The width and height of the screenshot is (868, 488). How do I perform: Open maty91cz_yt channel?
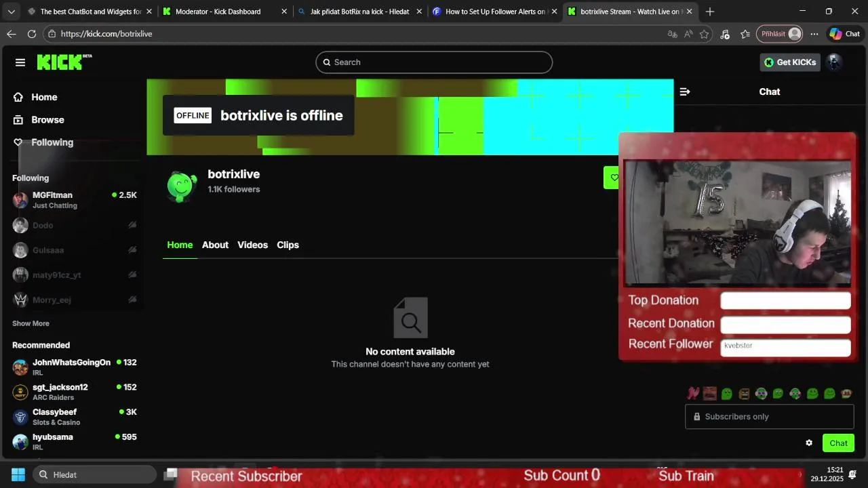coord(75,274)
